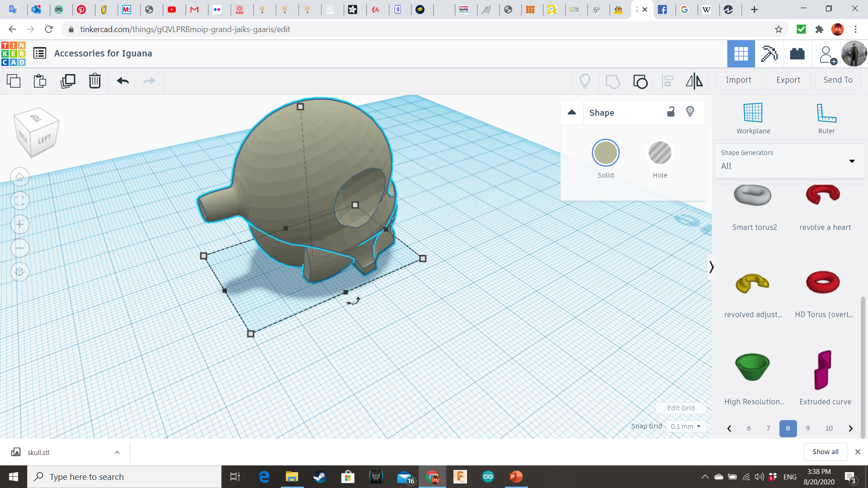Viewport: 868px width, 488px height.
Task: Click the Export button
Action: click(788, 80)
